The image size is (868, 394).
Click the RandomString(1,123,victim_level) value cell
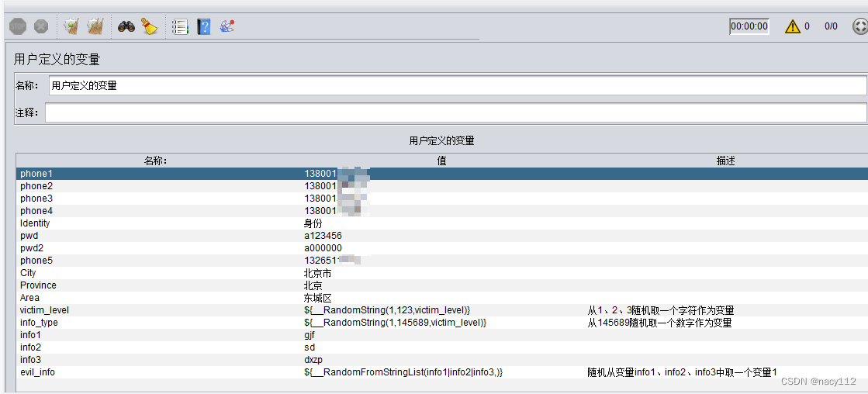(x=443, y=310)
